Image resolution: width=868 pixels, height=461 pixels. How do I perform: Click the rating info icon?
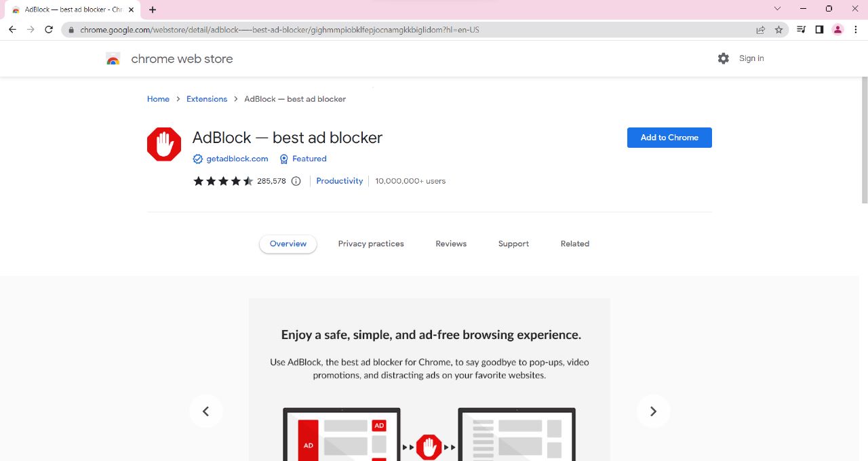point(296,181)
